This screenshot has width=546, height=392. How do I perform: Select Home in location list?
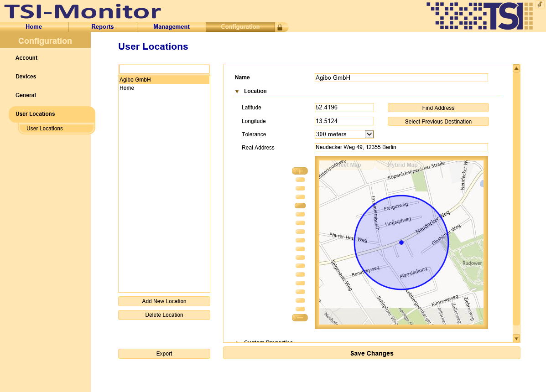pyautogui.click(x=164, y=88)
